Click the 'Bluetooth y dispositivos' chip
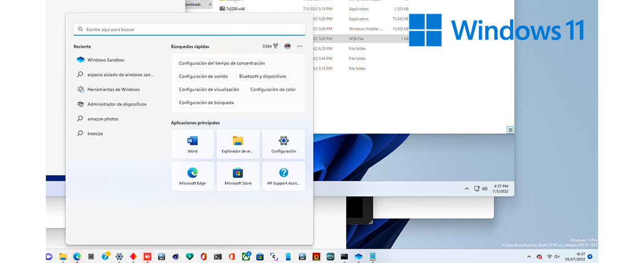644x263 pixels. tap(263, 76)
